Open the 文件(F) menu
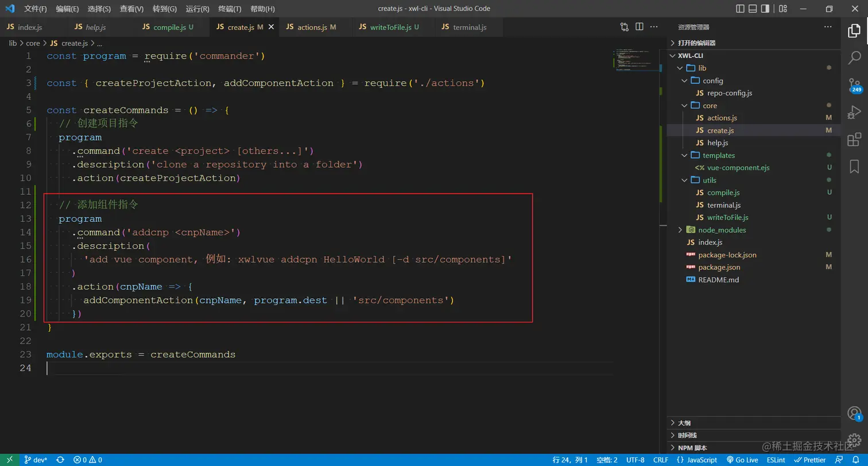 [x=36, y=9]
